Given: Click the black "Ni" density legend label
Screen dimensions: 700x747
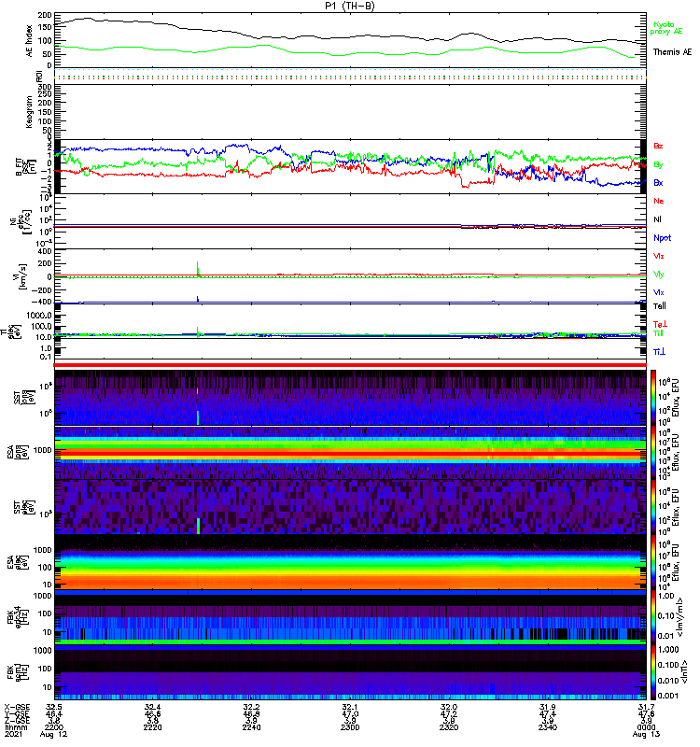Looking at the screenshot, I should tap(658, 219).
